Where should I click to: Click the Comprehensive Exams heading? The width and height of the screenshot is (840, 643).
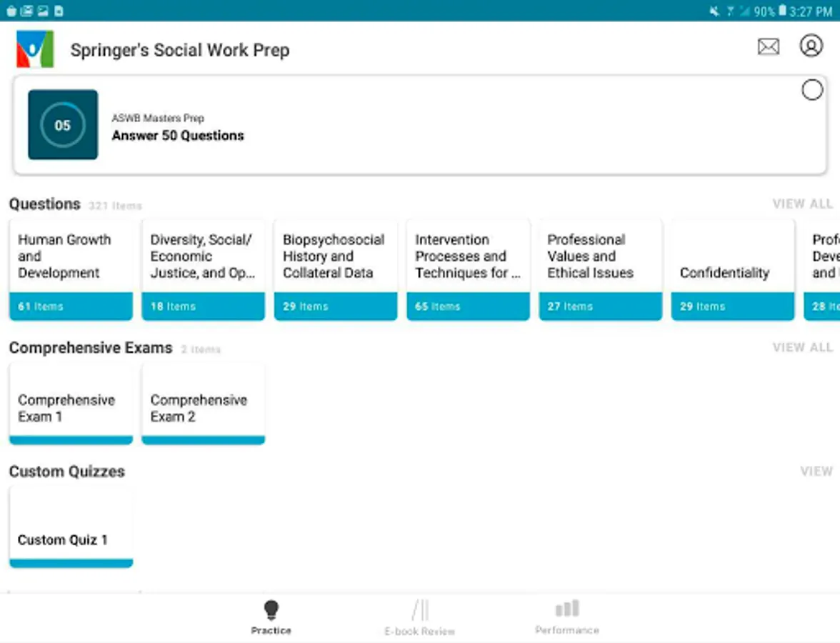[91, 348]
